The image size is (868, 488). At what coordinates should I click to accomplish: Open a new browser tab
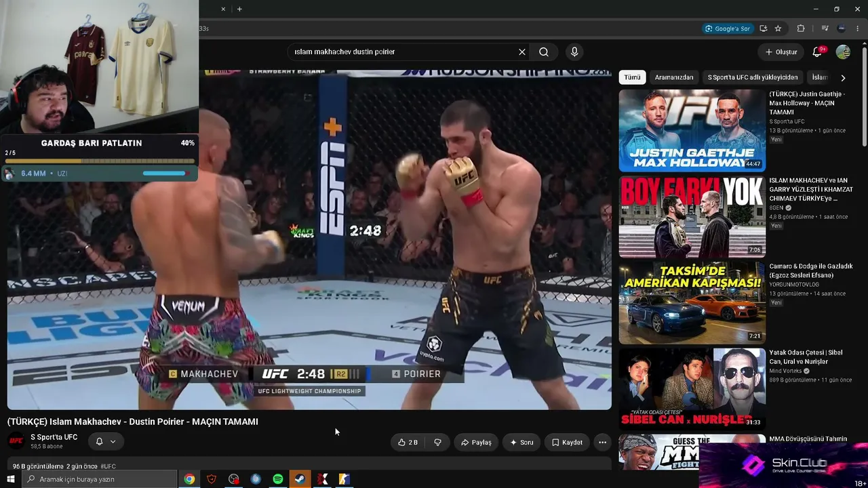[x=239, y=9]
